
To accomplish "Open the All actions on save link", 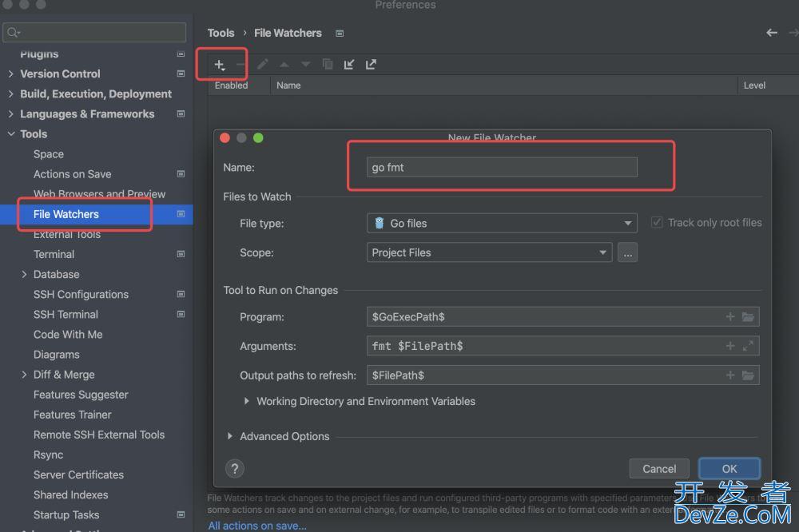I will coord(257,526).
